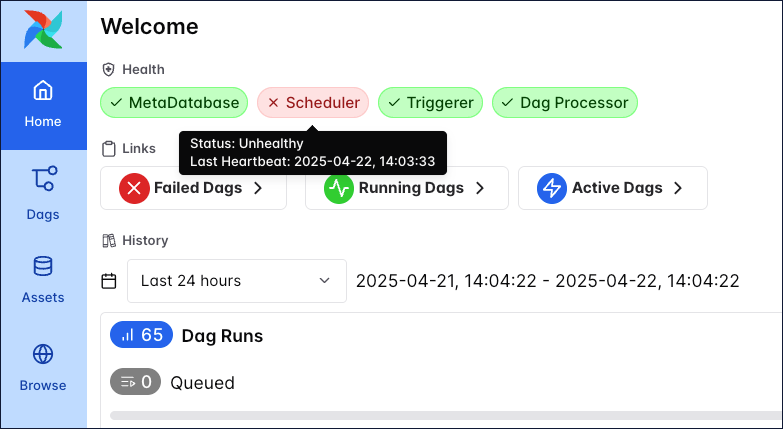Screen dimensions: 783x429
Task: Go to Home in sidebar
Action: (x=43, y=105)
